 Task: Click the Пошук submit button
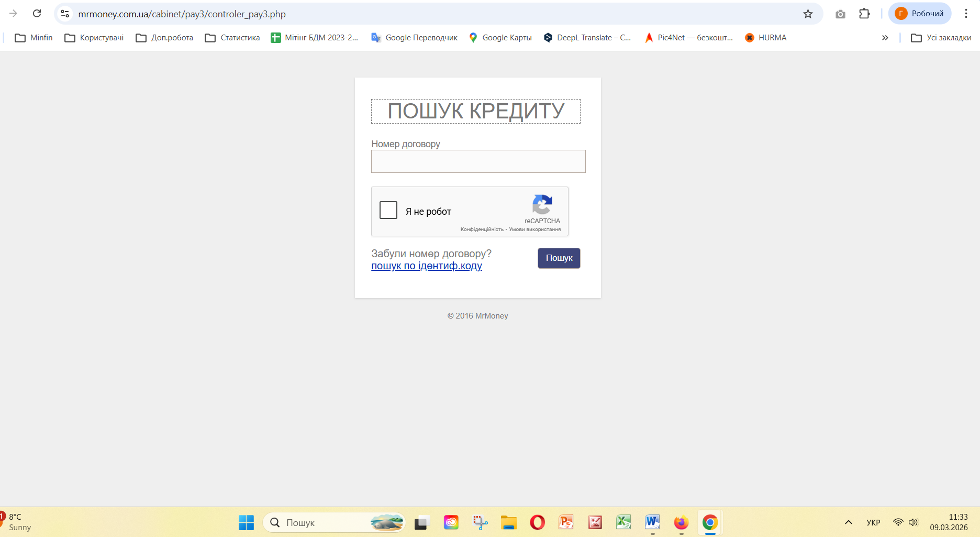[x=559, y=258]
